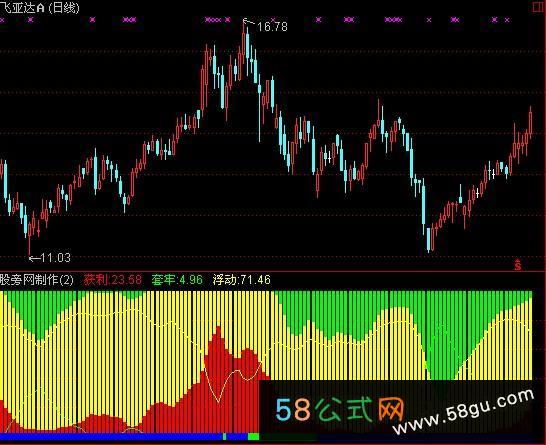Viewport: 546px width, 445px height.
Task: Select the 浮动:71.46 indicator value
Action: 241,280
